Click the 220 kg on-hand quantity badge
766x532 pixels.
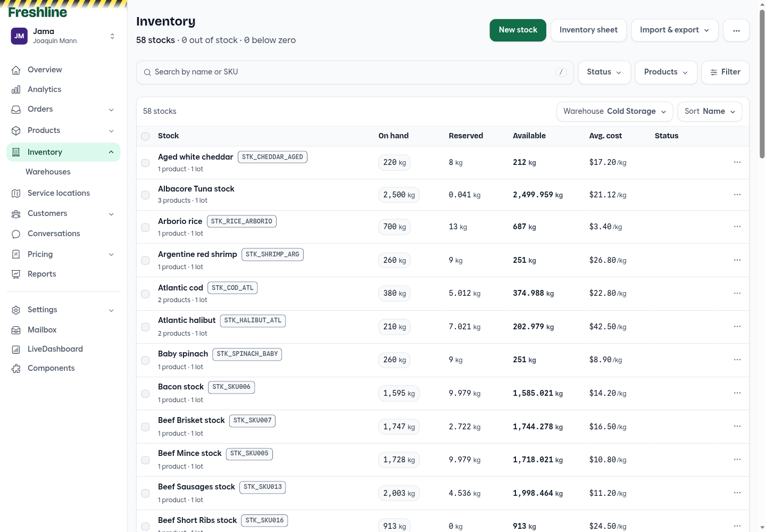(x=394, y=163)
